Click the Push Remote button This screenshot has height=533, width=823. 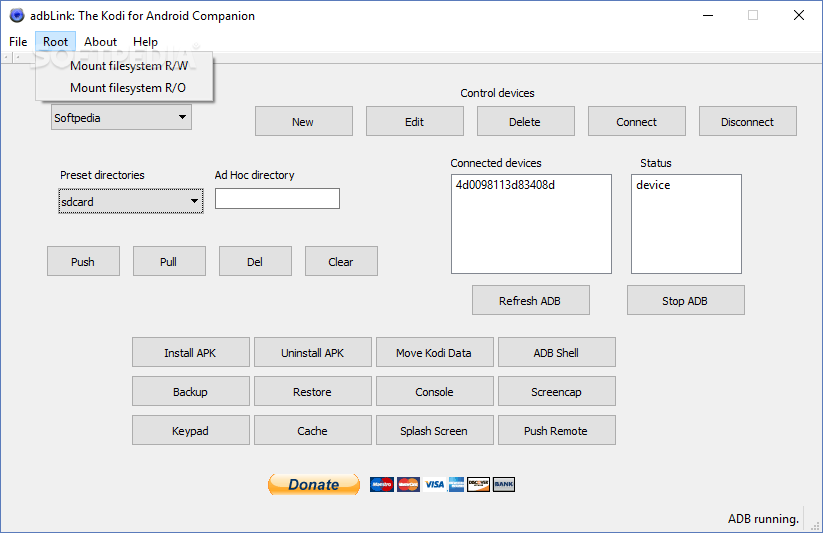coord(556,430)
